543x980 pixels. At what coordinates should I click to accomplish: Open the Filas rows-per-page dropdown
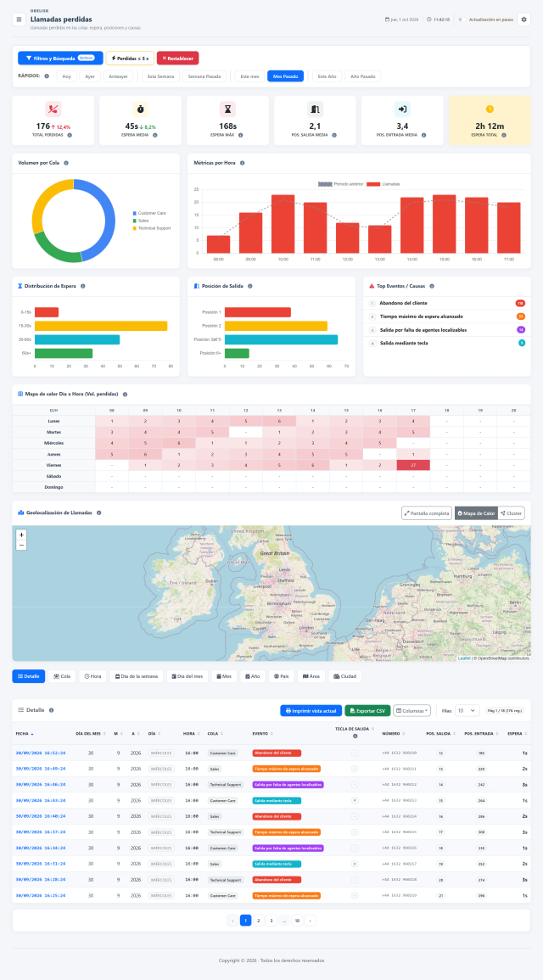coord(467,711)
